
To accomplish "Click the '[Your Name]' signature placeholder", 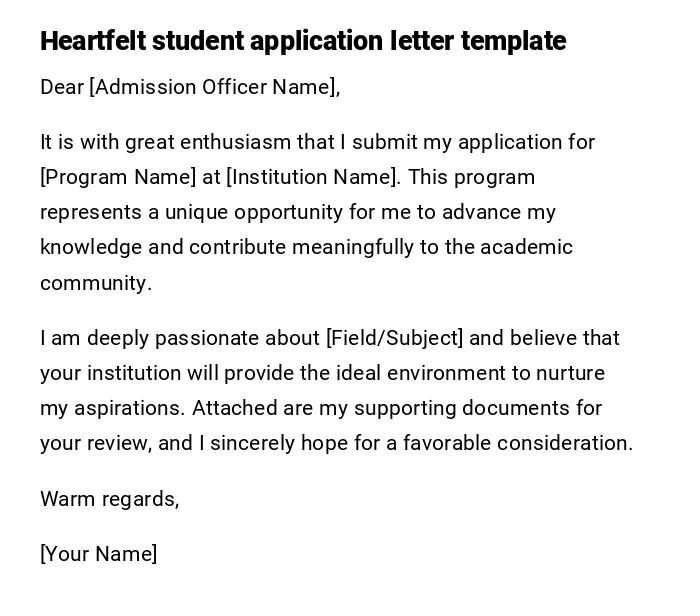I will point(98,554).
